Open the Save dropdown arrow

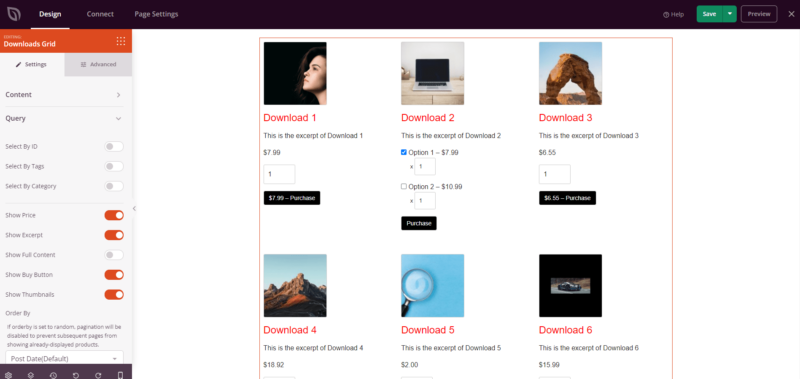point(731,14)
